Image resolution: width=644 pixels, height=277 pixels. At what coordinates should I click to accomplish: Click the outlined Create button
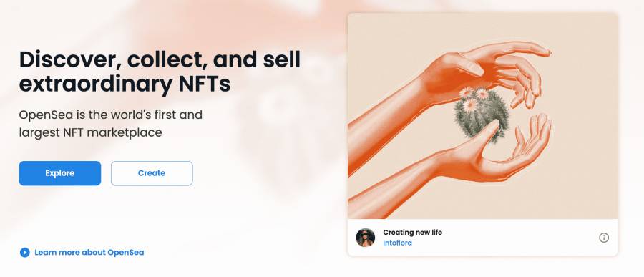[x=152, y=173]
